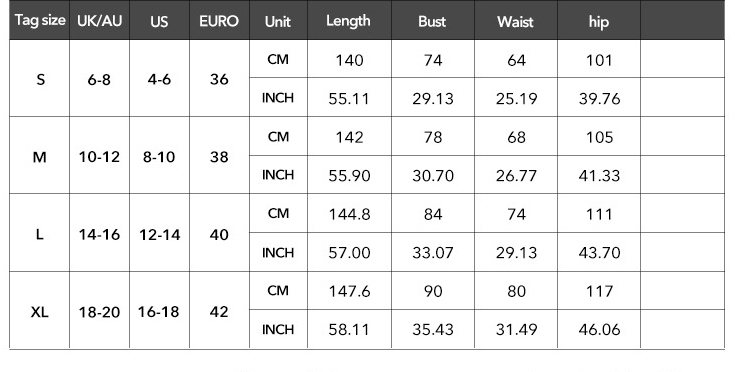Click the US 16-18 cell
The image size is (735, 372).
pos(158,311)
